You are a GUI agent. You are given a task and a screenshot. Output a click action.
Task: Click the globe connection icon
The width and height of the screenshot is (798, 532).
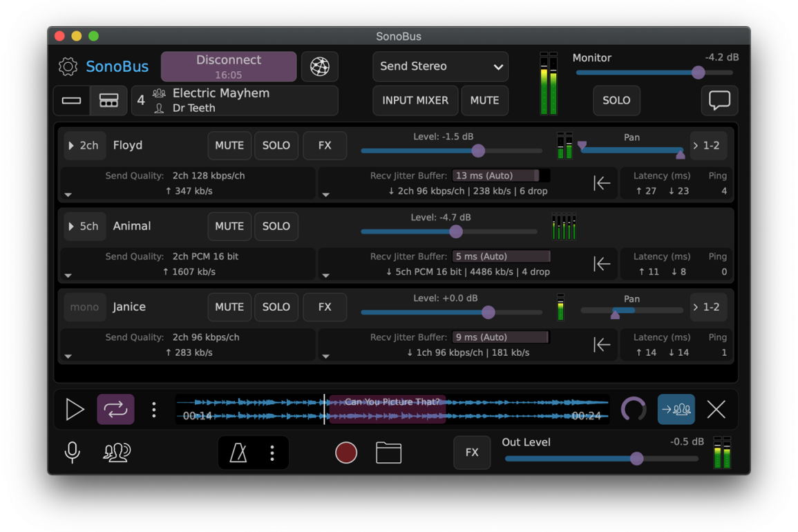(319, 66)
